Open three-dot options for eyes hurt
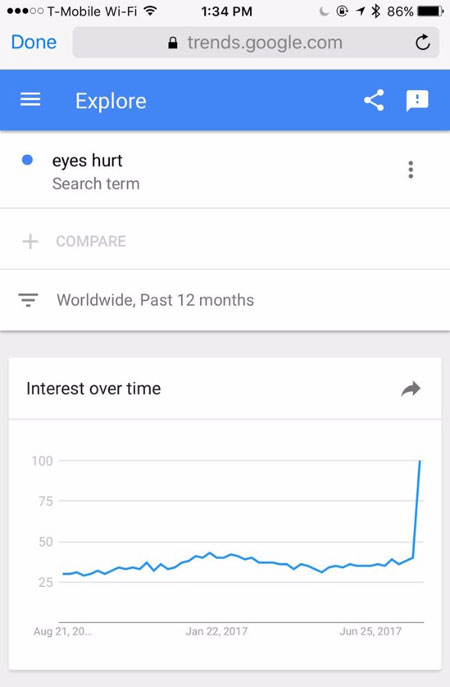This screenshot has width=450, height=687. pos(411,170)
